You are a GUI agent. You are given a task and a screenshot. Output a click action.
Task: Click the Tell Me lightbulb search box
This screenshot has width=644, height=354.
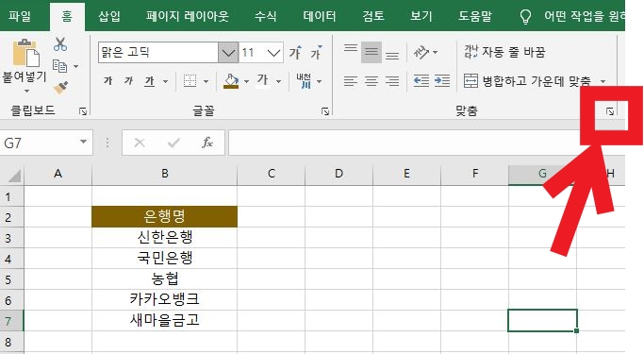[571, 16]
